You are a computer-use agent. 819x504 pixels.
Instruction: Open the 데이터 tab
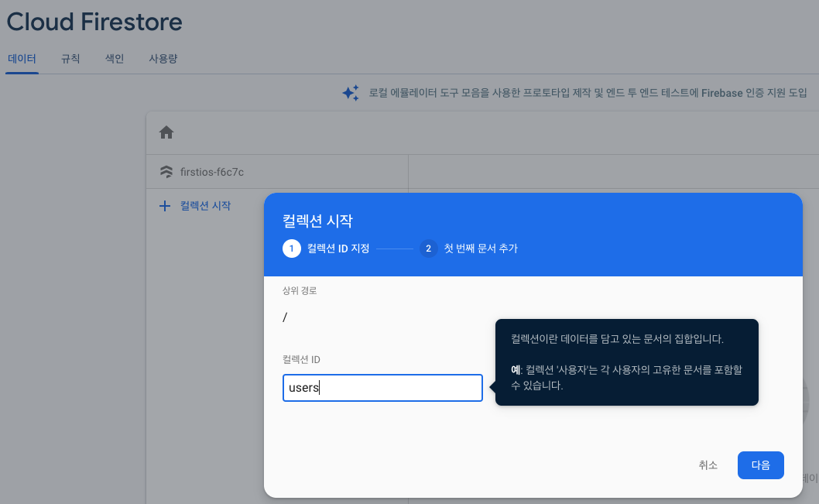coord(22,59)
